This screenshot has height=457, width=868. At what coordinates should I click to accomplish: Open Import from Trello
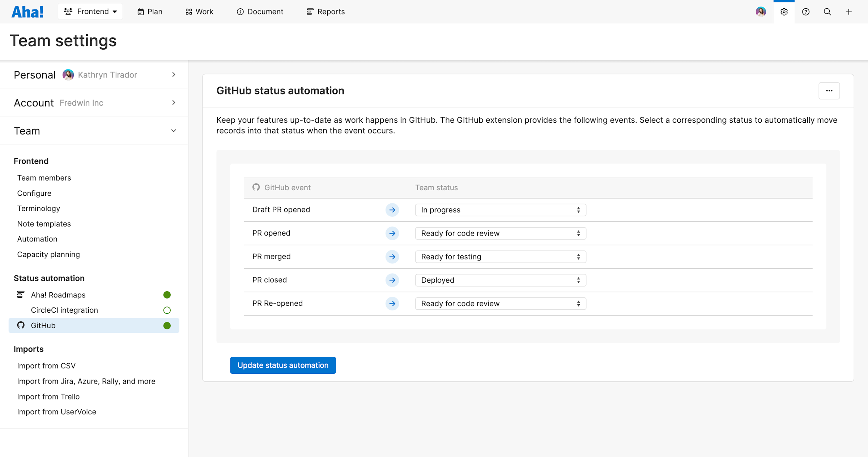[48, 396]
